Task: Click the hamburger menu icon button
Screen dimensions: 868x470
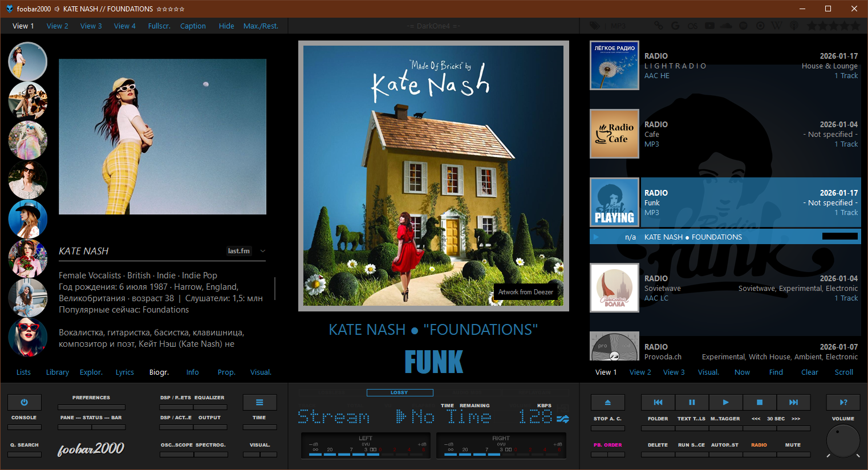Action: [259, 402]
